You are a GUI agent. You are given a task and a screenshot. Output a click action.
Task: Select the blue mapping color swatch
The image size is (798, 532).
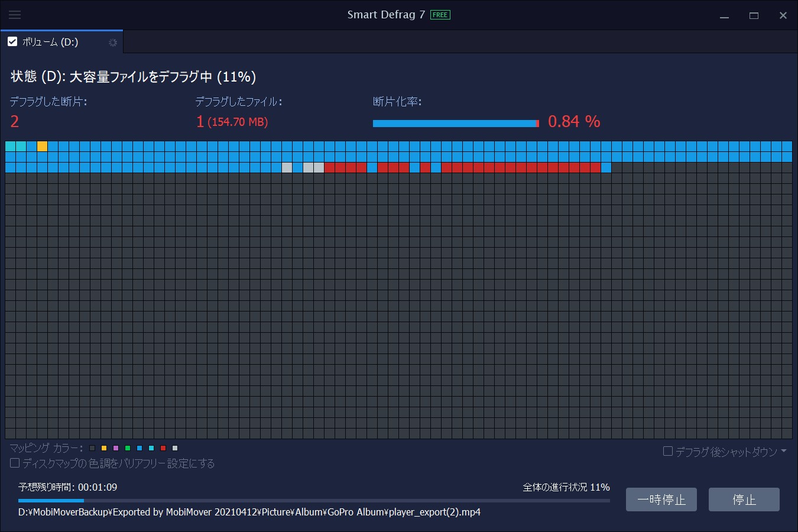coord(140,448)
